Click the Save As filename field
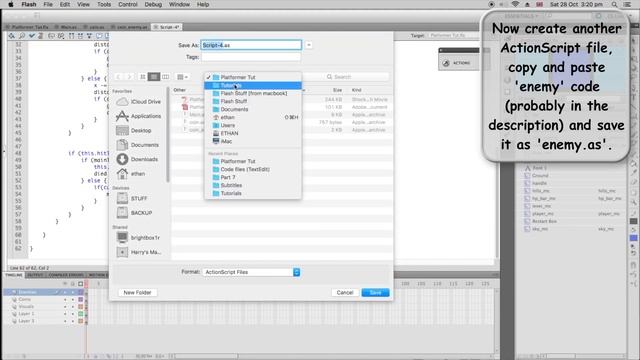 (251, 45)
